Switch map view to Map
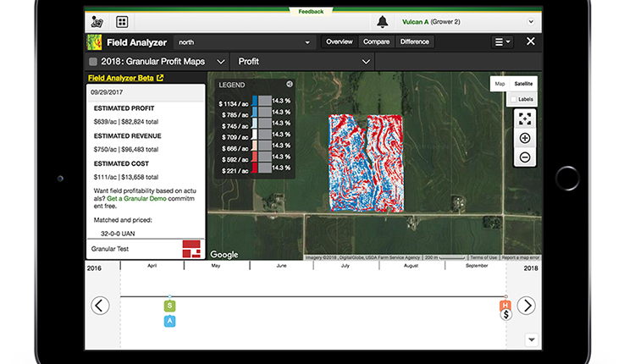This screenshot has height=364, width=635. (x=500, y=84)
